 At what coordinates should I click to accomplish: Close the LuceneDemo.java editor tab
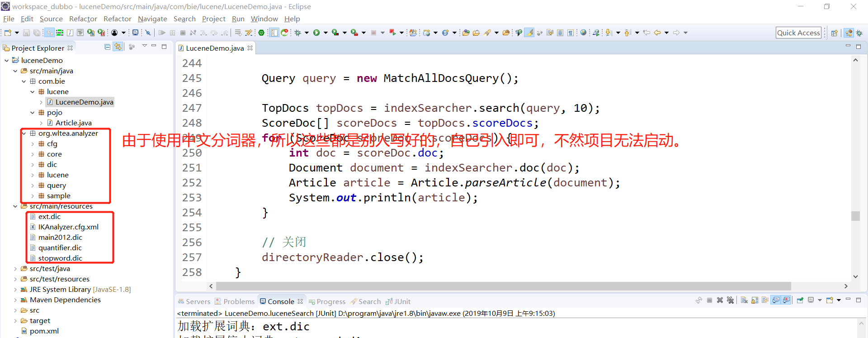point(250,48)
